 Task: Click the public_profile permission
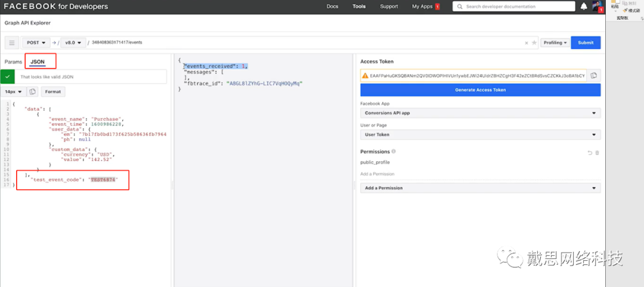click(x=375, y=162)
